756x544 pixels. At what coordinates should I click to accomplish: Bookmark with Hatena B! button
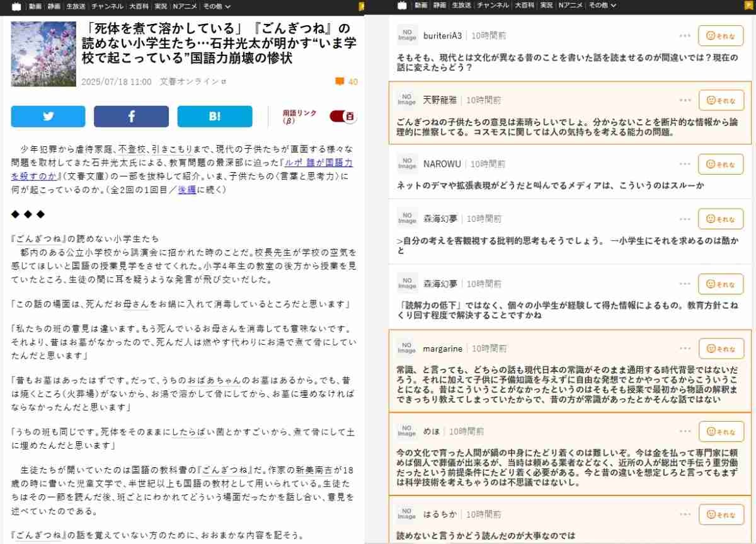[214, 117]
